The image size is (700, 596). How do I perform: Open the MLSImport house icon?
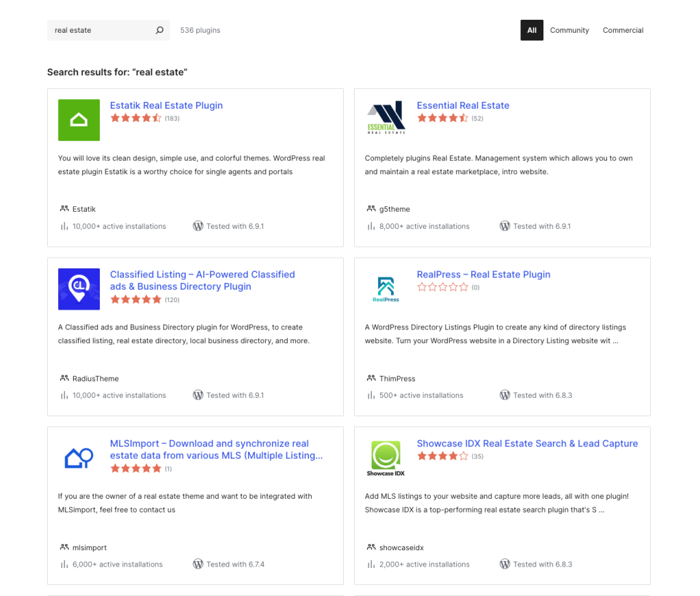[79, 458]
